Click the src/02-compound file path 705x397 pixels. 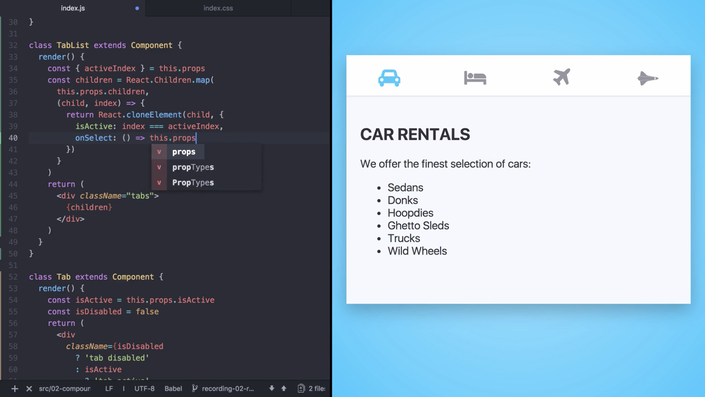(x=64, y=388)
